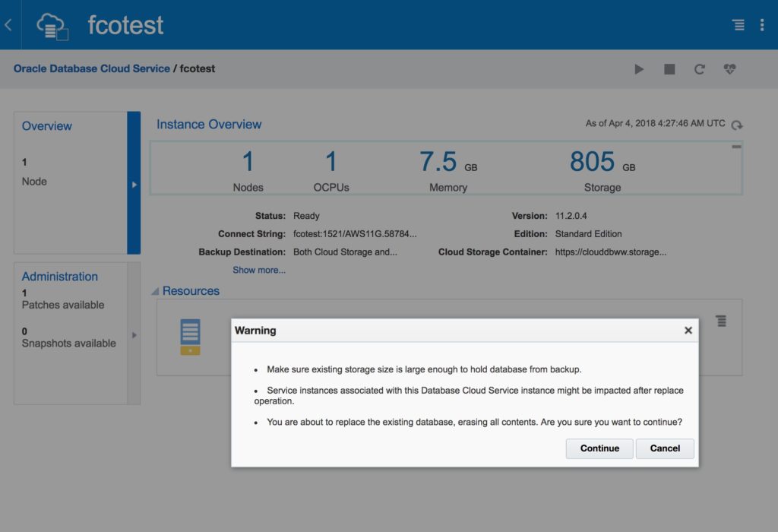Open the resource row actions menu icon
This screenshot has width=778, height=532.
tap(721, 321)
